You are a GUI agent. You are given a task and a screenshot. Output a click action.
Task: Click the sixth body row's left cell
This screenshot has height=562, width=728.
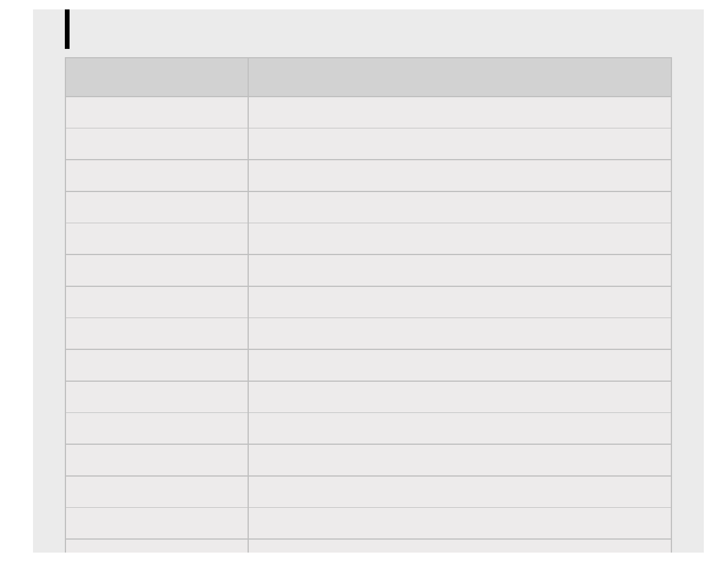tap(157, 270)
